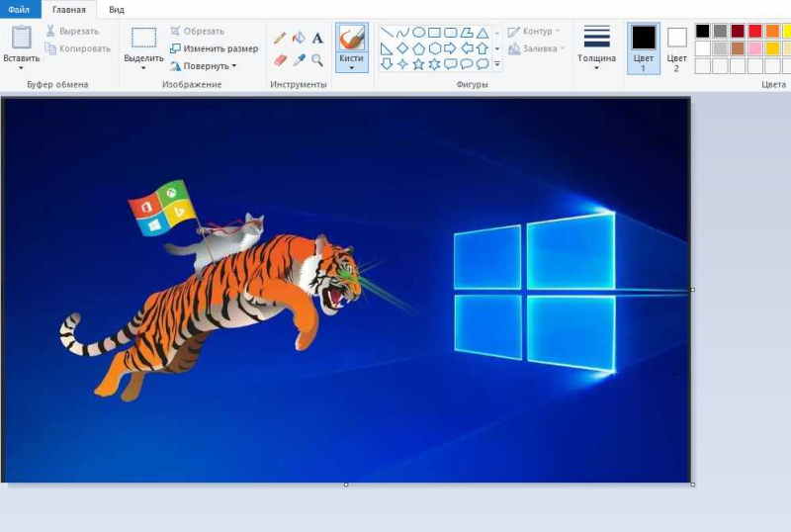Pick the Polygon shape

467,33
